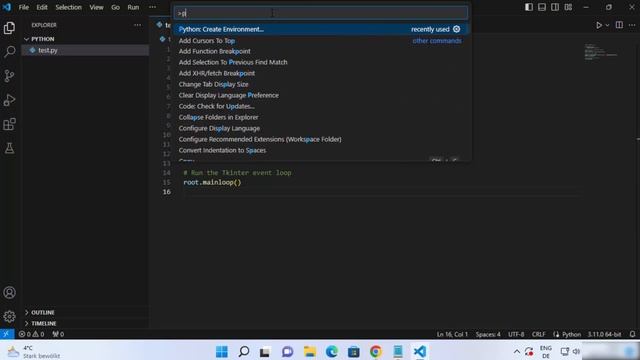
Task: Expand the OUTLINE section
Action: (x=85, y=313)
